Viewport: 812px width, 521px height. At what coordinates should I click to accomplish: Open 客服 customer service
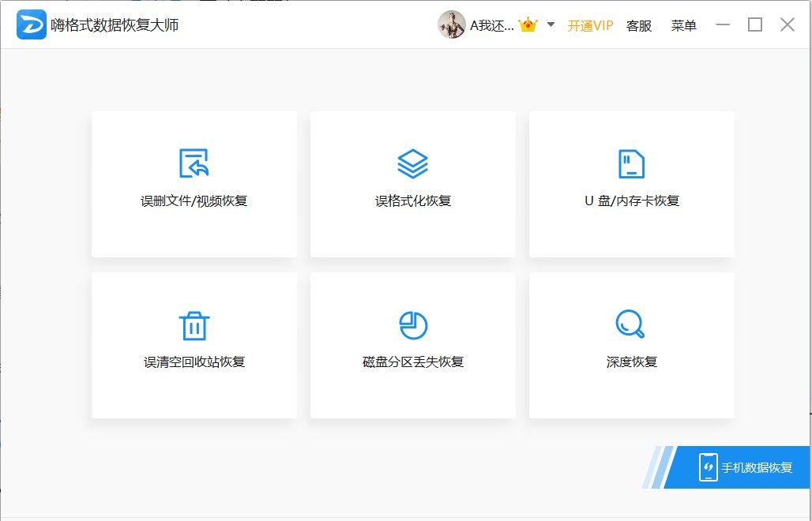pos(639,25)
